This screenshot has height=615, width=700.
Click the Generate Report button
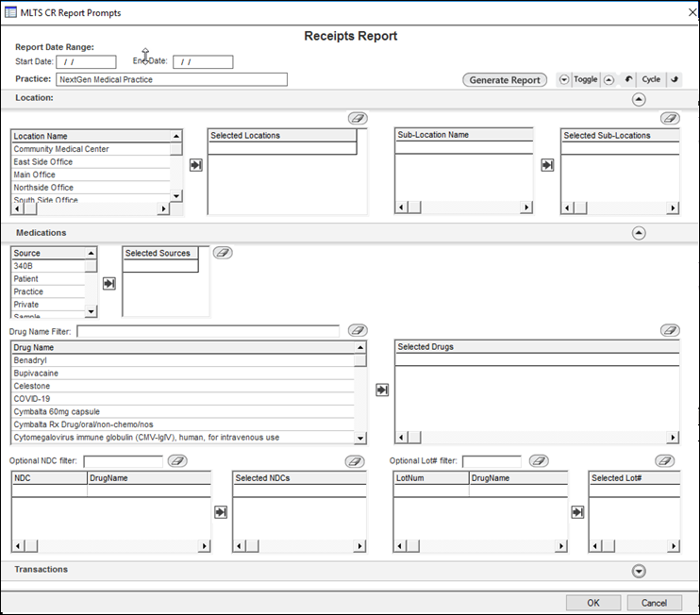505,80
